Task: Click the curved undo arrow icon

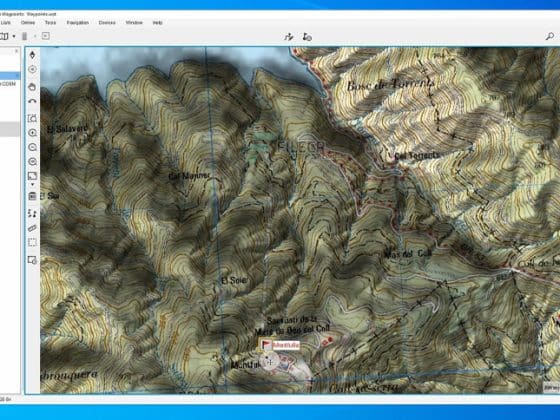Action: tap(32, 101)
